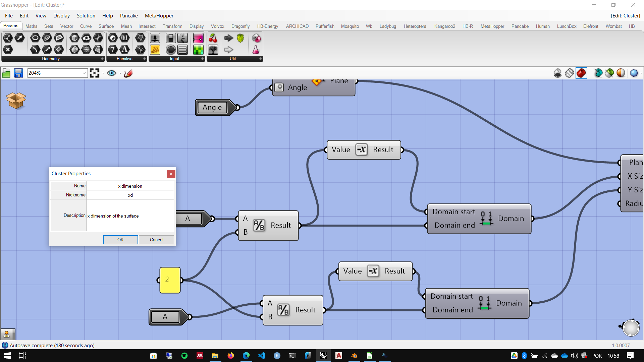
Task: Select the yellow panel with value 2
Action: pos(170,280)
